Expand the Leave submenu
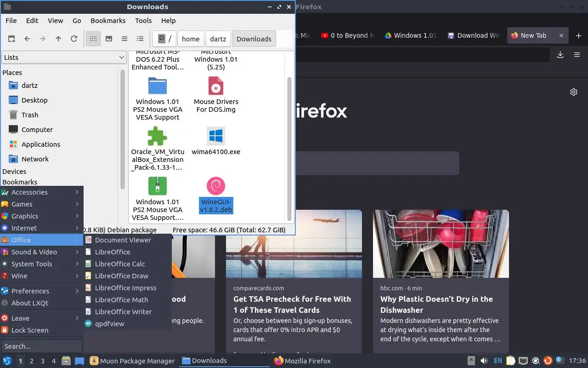Screen dimensions: 588x368 [x=41, y=318]
